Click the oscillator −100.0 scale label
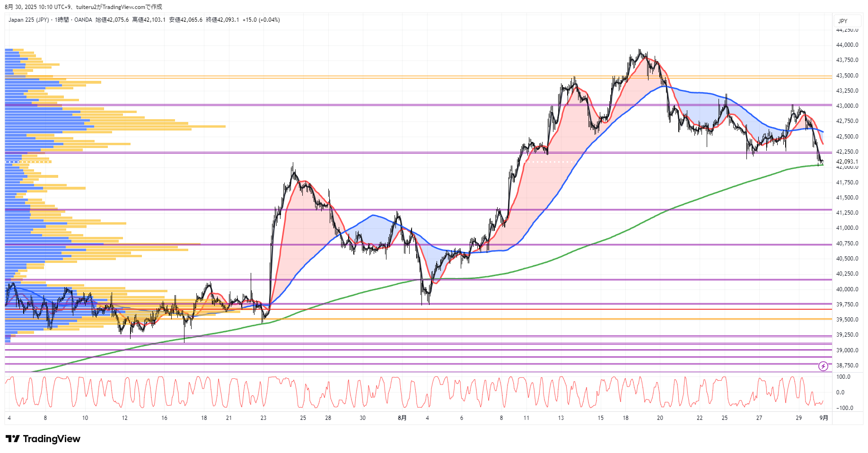 click(845, 408)
